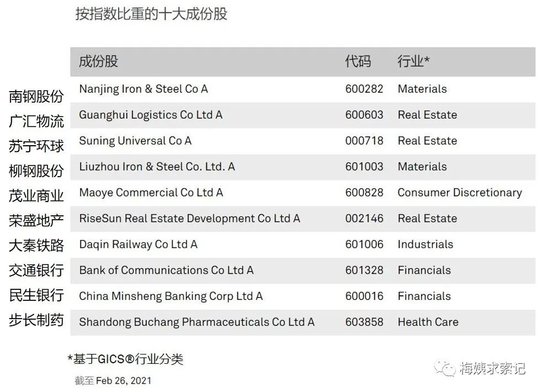Image resolution: width=543 pixels, height=392 pixels.
Task: Click Liuzhou Iron & Steel Co. Ltd. A
Action: (x=157, y=167)
